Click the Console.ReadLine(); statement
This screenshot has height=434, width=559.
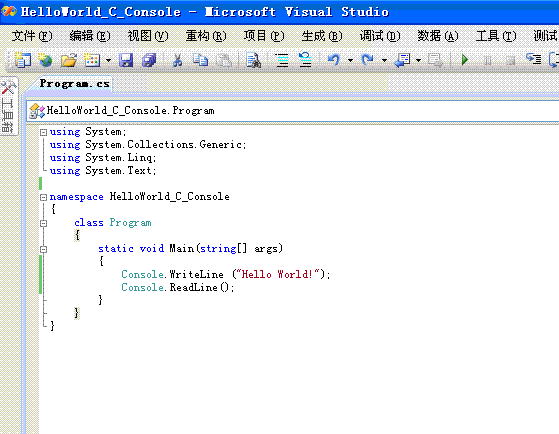click(x=178, y=287)
